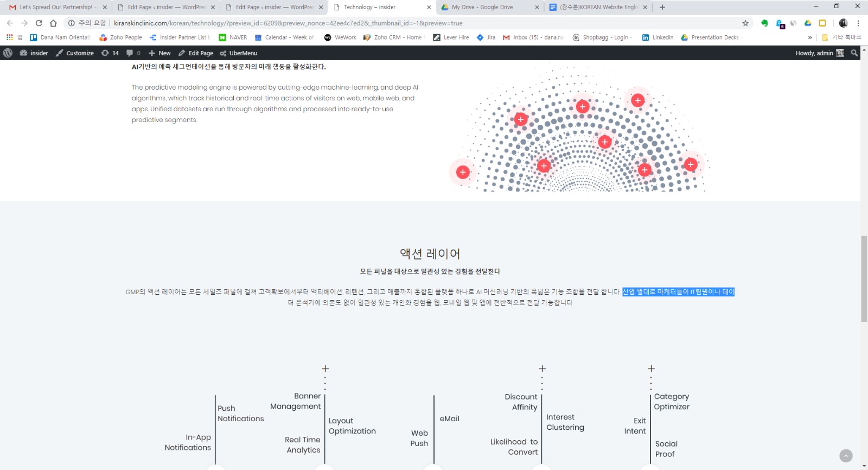This screenshot has height=470, width=868.
Task: Switch to Let's Spread Our Partnership Gmail tab
Action: (x=55, y=7)
